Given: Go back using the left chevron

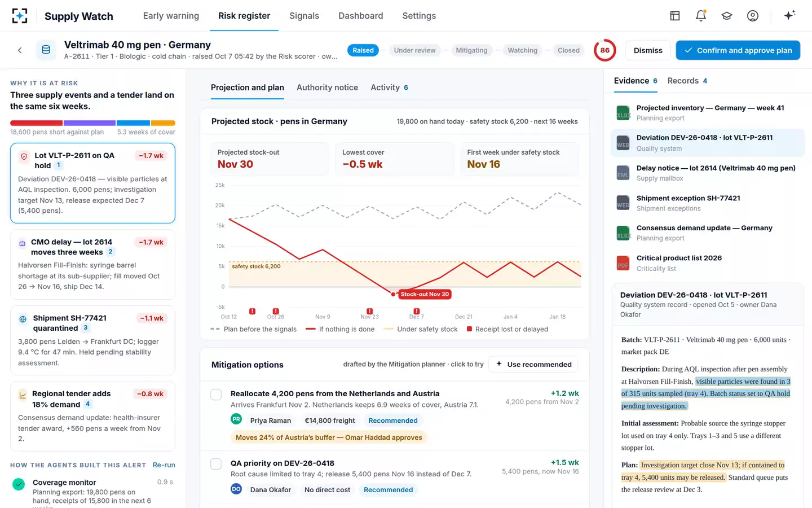Looking at the screenshot, I should pyautogui.click(x=20, y=50).
